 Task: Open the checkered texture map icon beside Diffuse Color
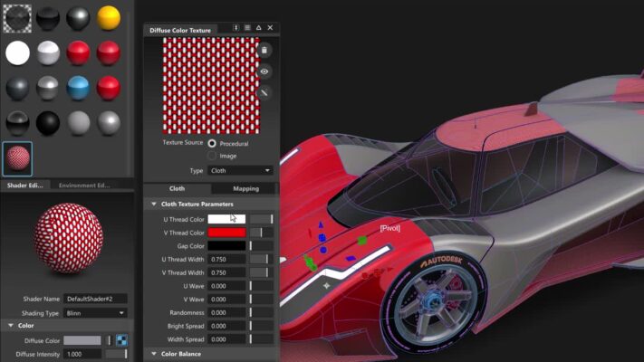pyautogui.click(x=121, y=340)
